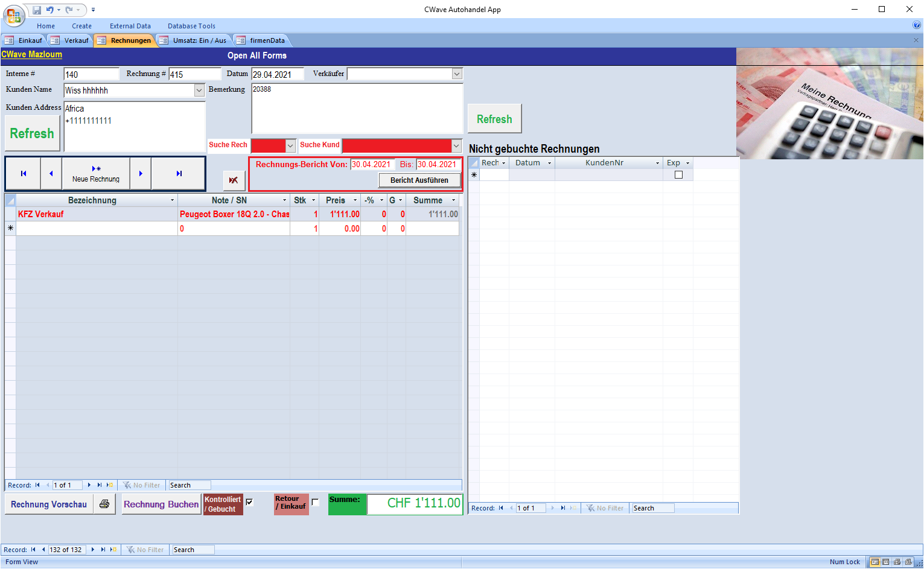This screenshot has height=569, width=924.
Task: Uncheck the Kontrolliert / Gebucht checkbox
Action: tap(249, 502)
